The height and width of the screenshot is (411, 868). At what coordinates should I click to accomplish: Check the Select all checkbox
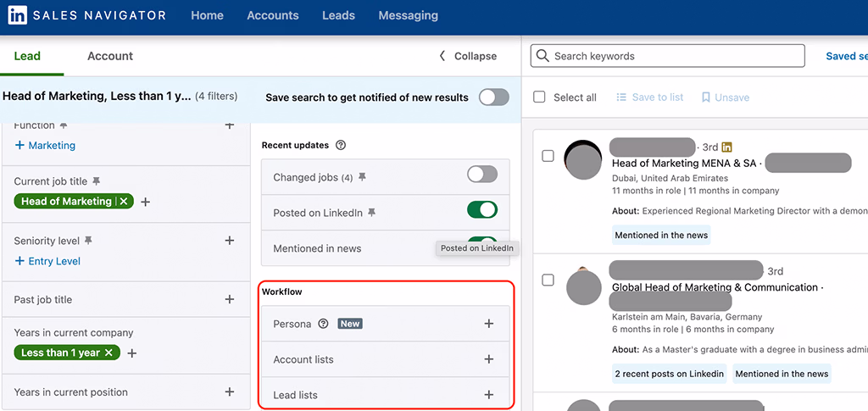pos(539,97)
